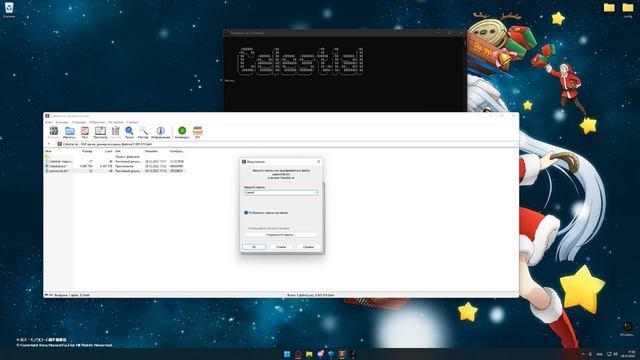Click OK in the password dialog

point(254,247)
